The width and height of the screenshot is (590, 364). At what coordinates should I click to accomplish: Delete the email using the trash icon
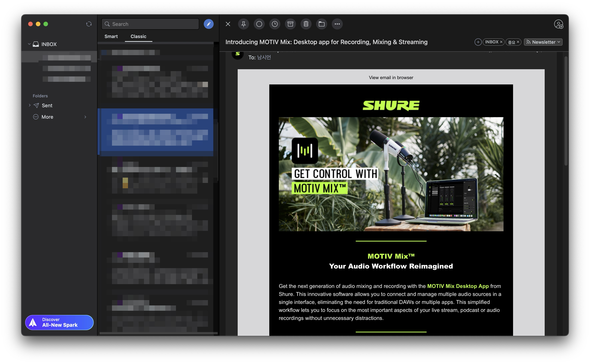306,24
